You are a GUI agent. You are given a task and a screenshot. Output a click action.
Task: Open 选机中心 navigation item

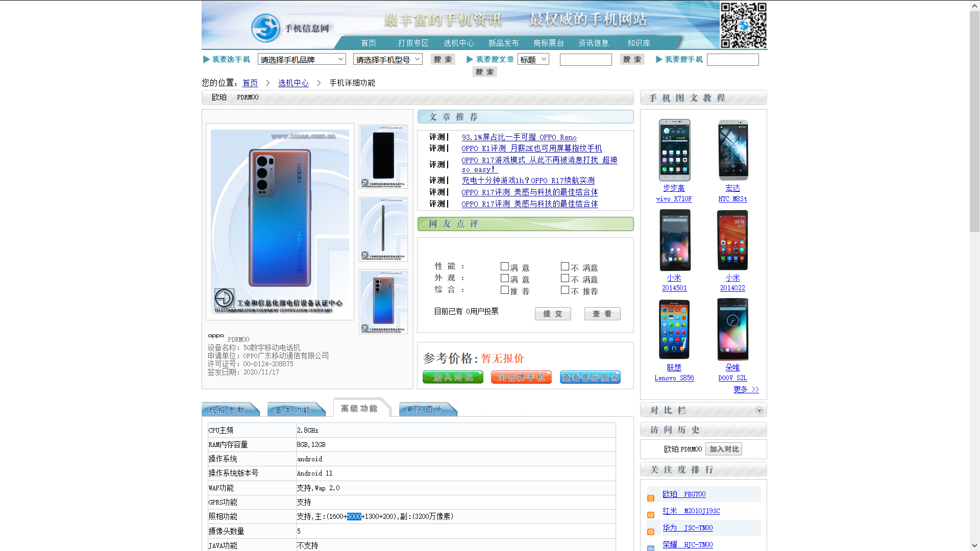459,43
